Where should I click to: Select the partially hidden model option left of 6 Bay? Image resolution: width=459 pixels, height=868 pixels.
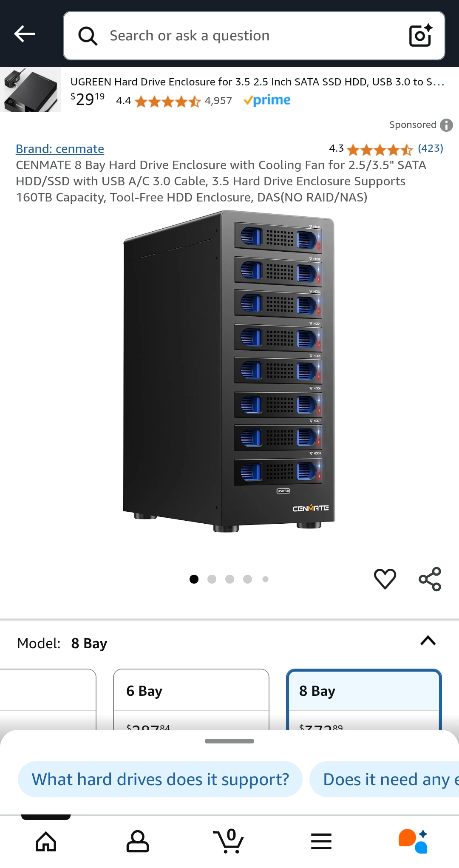(x=48, y=700)
